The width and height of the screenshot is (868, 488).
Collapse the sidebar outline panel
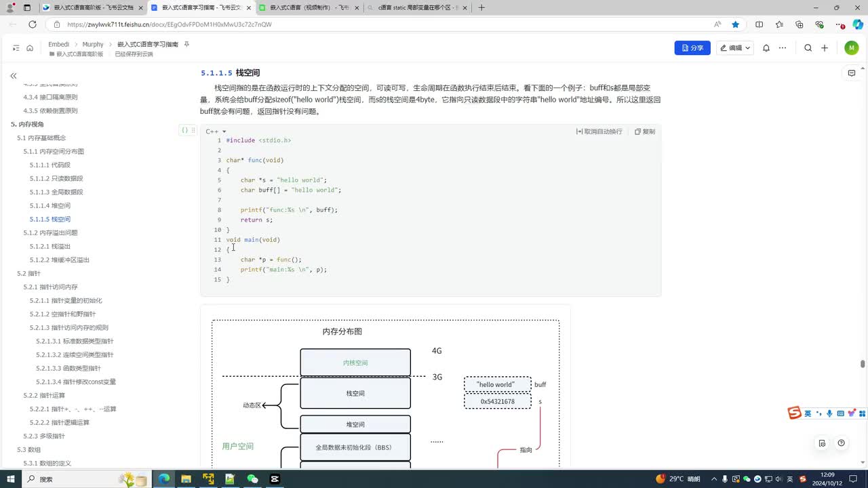14,76
